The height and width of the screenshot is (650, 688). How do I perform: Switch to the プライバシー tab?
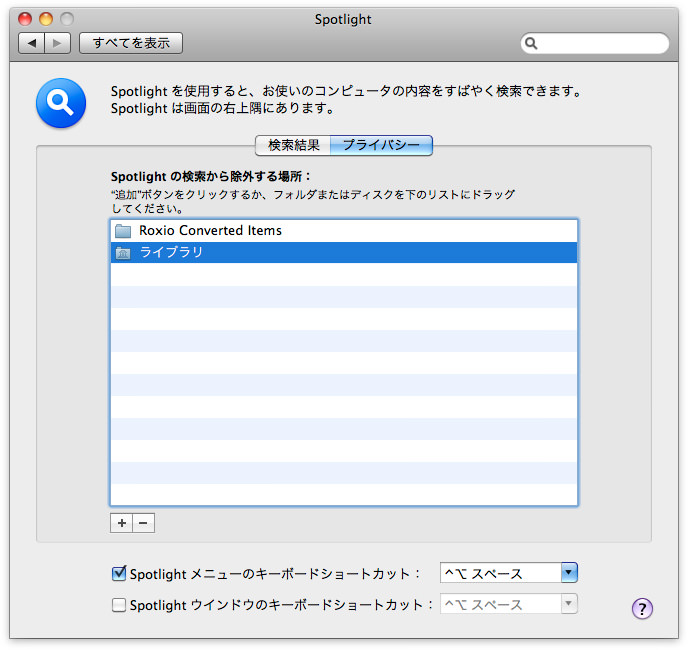point(381,145)
